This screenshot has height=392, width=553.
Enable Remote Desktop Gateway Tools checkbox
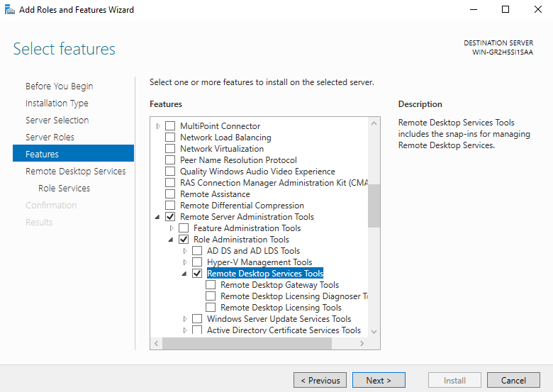pyautogui.click(x=211, y=284)
